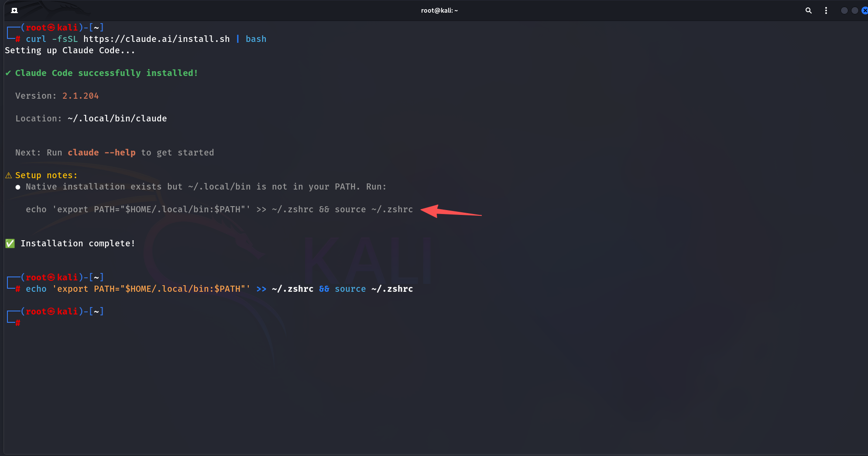Maximize the terminal window
Screen dimensions: 868x456
[854, 10]
